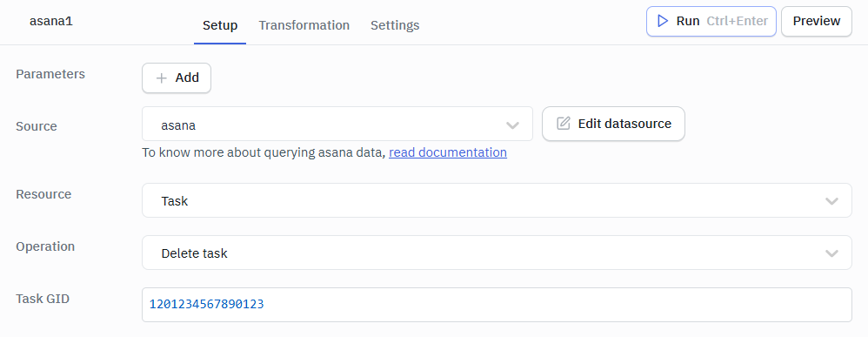Click the pencil icon in Edit datasource
868x337 pixels.
tap(563, 124)
